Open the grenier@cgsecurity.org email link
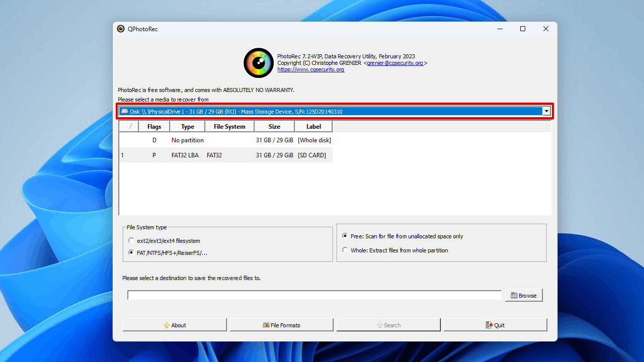The image size is (644, 362). tap(395, 63)
